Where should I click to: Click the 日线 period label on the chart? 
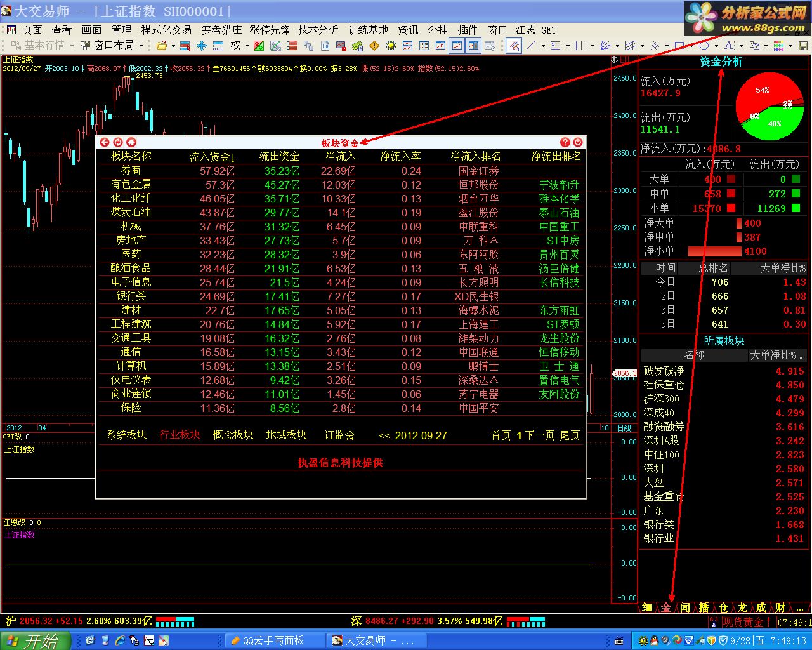coord(624,428)
